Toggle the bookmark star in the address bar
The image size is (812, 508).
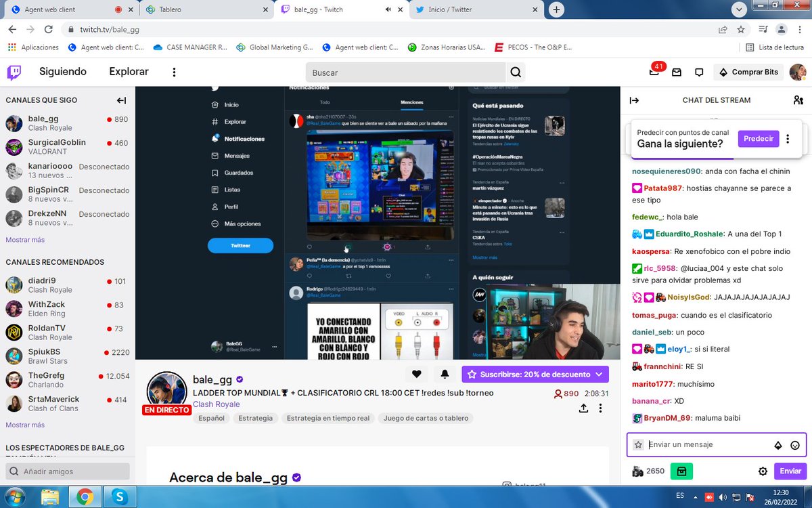coord(741,29)
